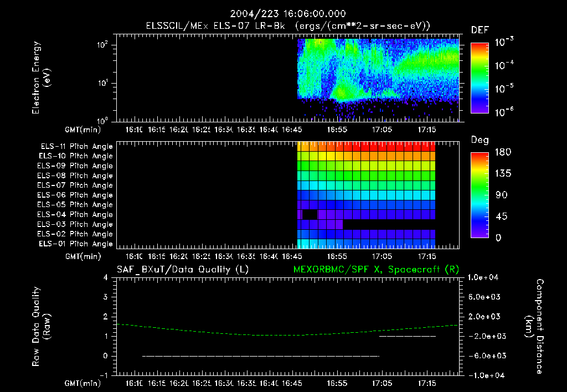
Task: Click the GMT(min) label under the spectrogram
Action: coord(83,130)
